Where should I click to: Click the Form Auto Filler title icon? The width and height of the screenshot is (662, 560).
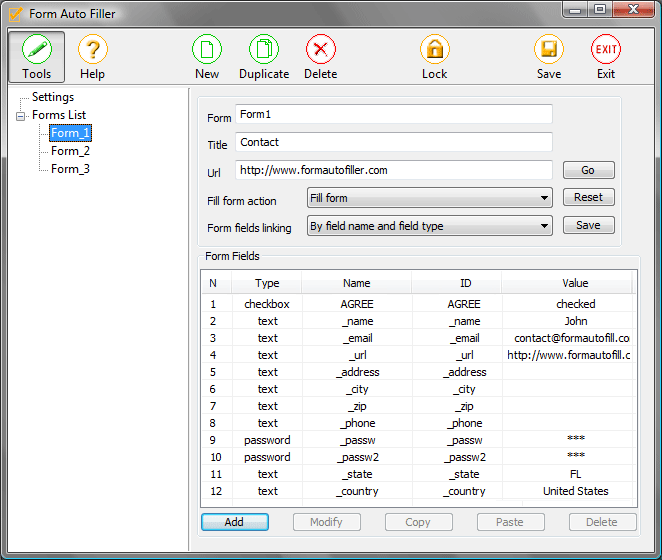[x=16, y=14]
